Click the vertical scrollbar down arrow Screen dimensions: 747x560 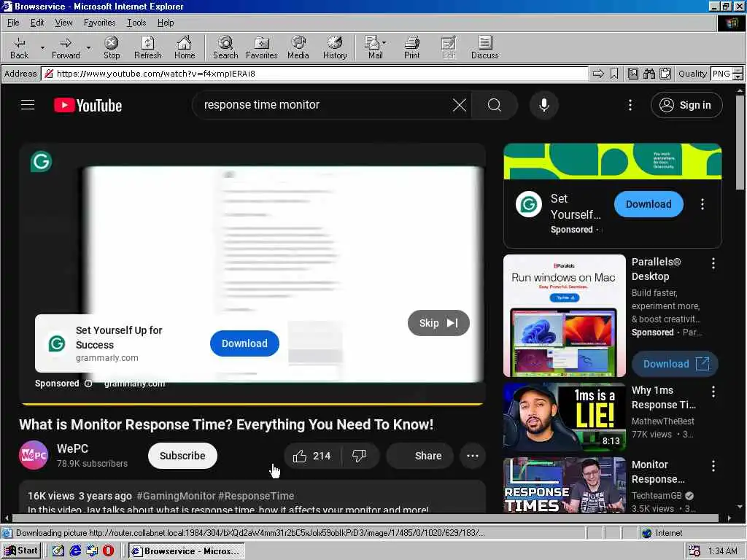click(x=740, y=507)
